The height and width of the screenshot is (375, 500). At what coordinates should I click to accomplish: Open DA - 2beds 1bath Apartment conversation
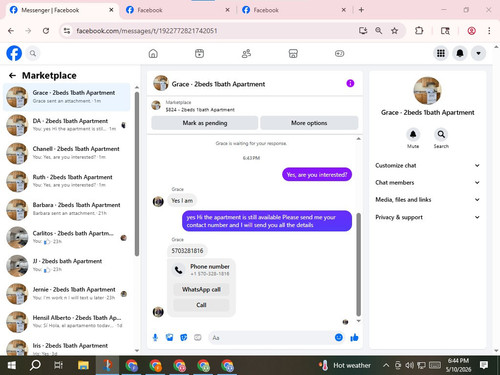pos(67,125)
